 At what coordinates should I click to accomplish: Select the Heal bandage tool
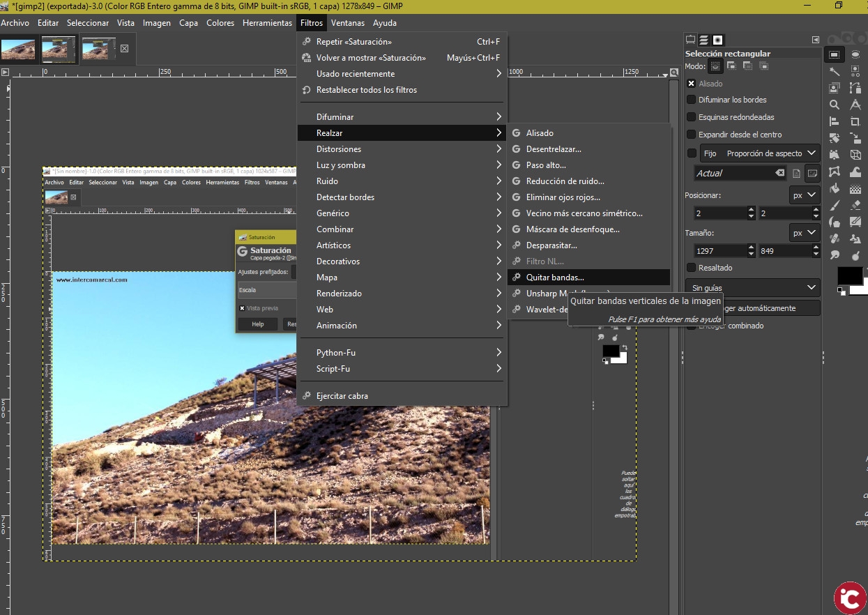(x=834, y=238)
